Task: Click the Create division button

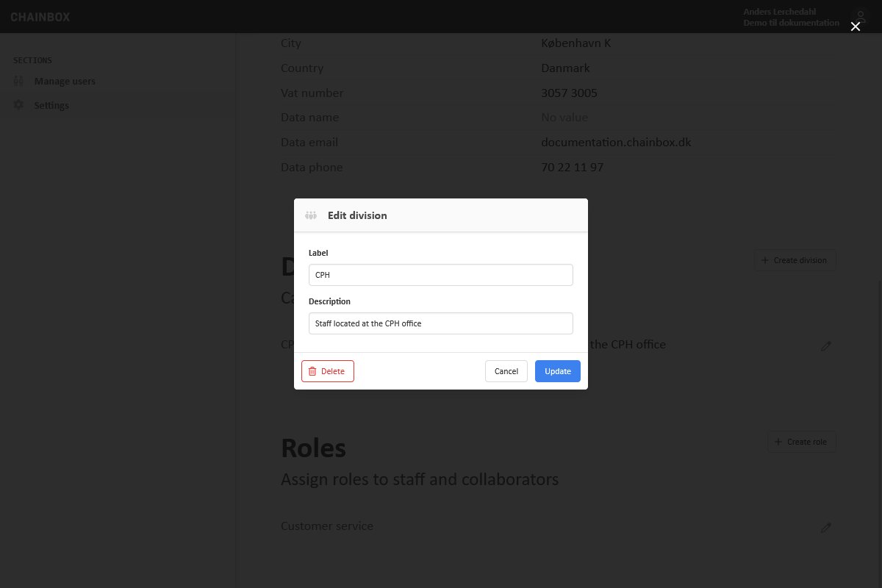Action: point(795,260)
